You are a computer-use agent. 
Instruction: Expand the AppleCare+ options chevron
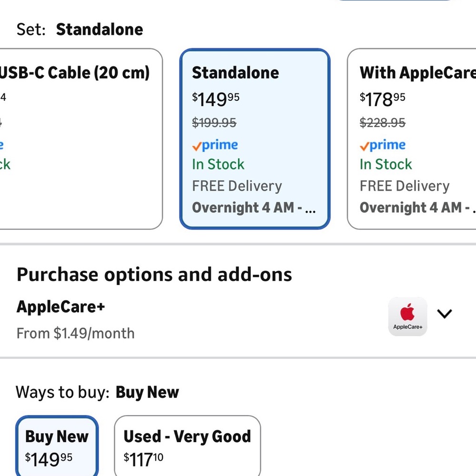pyautogui.click(x=445, y=314)
